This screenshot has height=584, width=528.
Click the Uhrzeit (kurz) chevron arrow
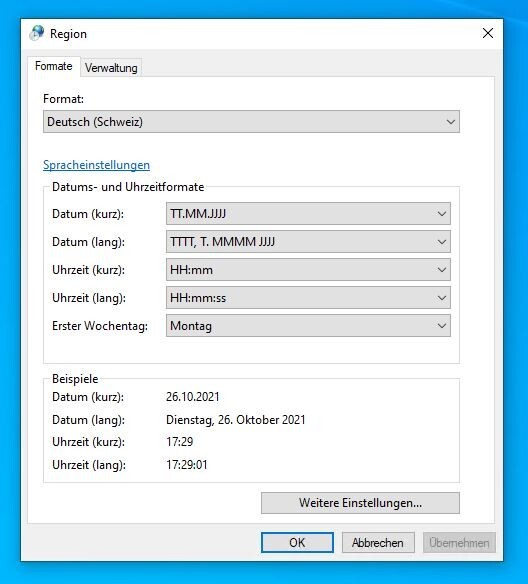(x=442, y=270)
